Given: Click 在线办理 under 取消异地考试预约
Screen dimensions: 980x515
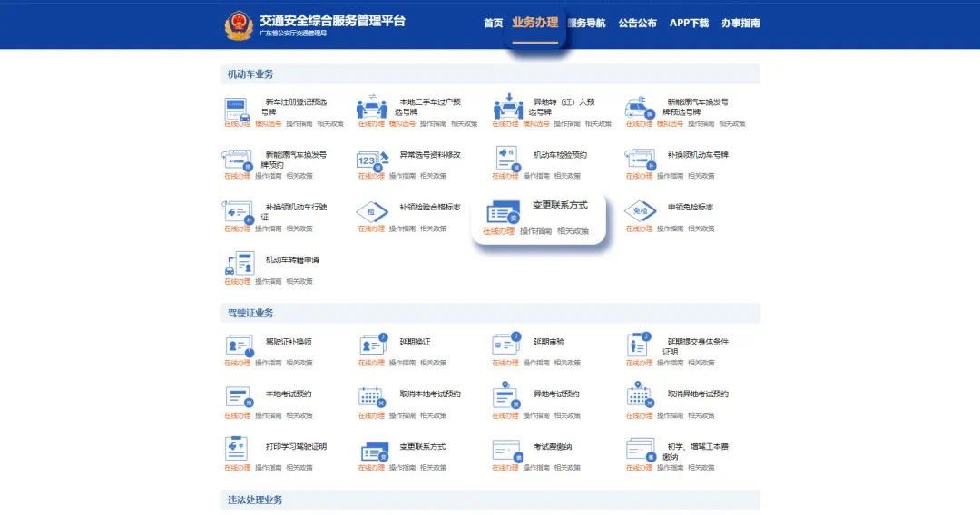Looking at the screenshot, I should (640, 416).
